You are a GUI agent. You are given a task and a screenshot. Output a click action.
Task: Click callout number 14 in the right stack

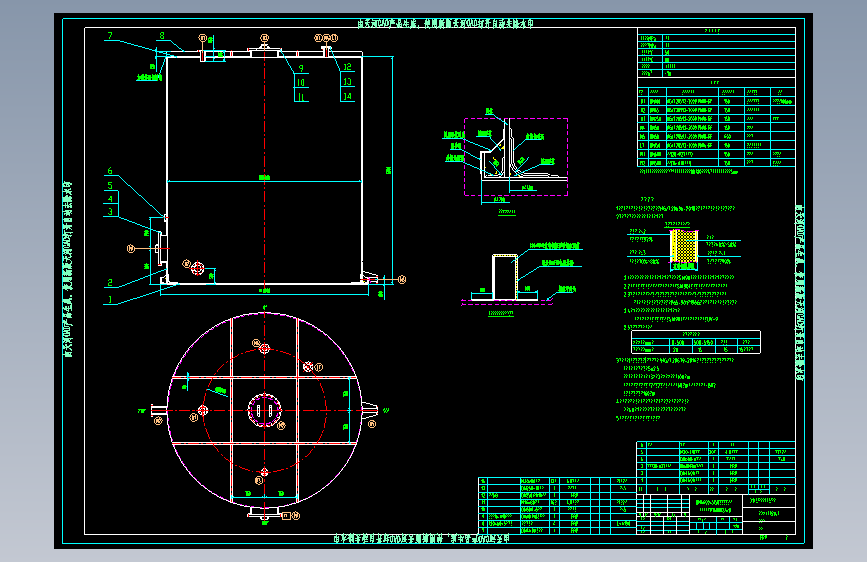point(347,96)
